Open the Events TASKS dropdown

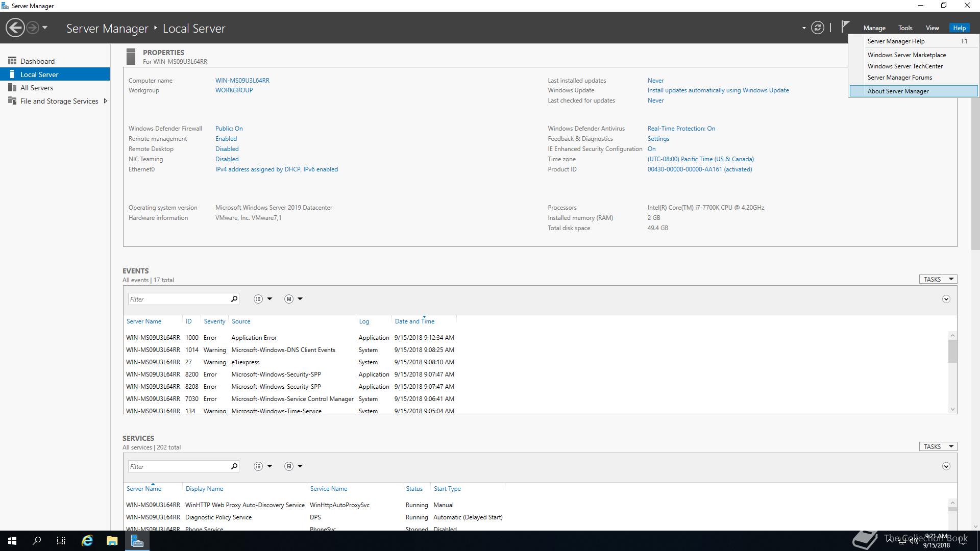(938, 279)
